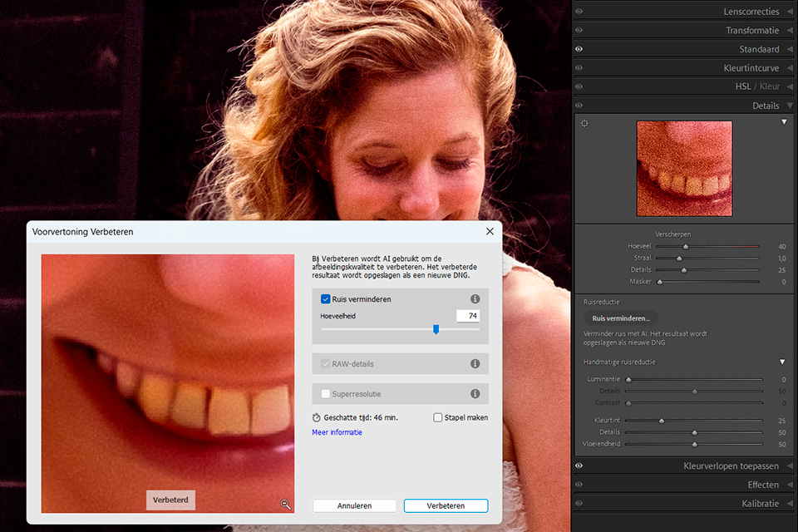
Task: Click the Hoeveelheid value field showing 74
Action: (x=468, y=316)
